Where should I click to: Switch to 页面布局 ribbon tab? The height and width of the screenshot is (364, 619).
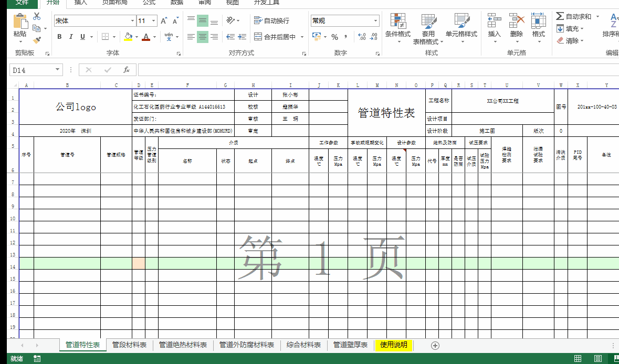pyautogui.click(x=115, y=3)
